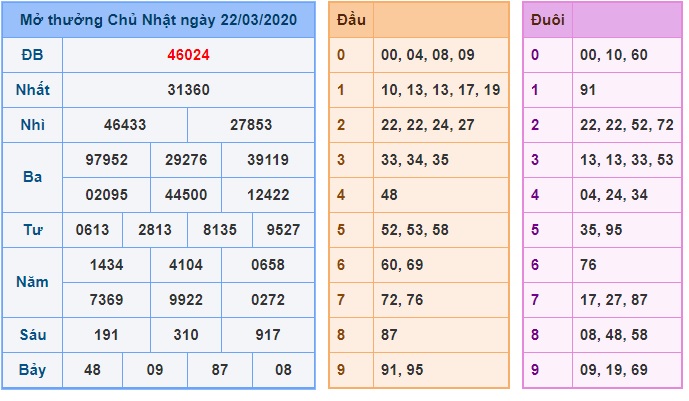Click the 'Đuôi' table header
Viewport: 689px width, 401px height.
[x=548, y=20]
